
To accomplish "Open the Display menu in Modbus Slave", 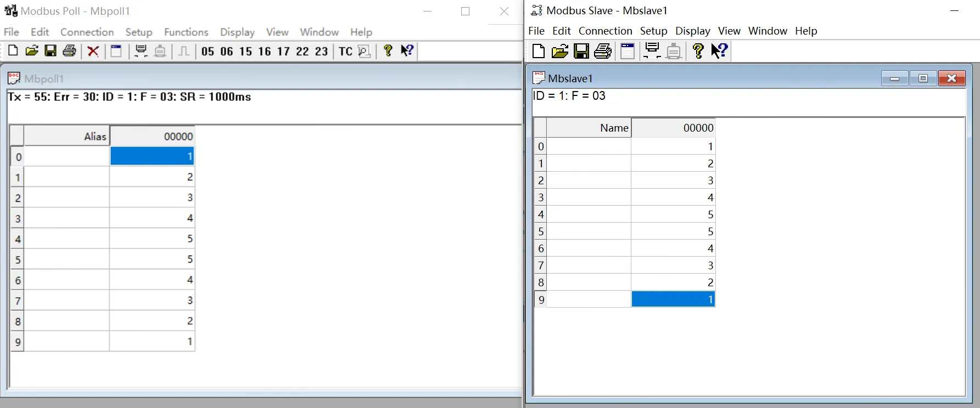I will (692, 31).
